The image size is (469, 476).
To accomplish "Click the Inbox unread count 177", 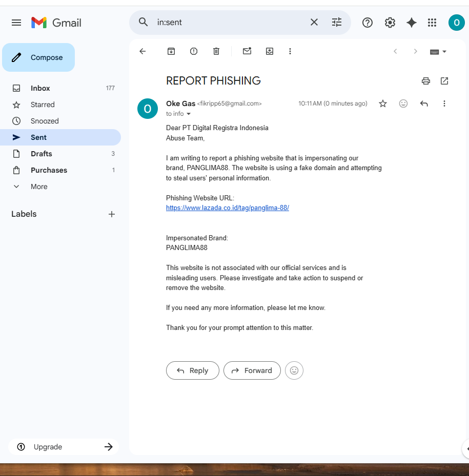I will coord(110,88).
